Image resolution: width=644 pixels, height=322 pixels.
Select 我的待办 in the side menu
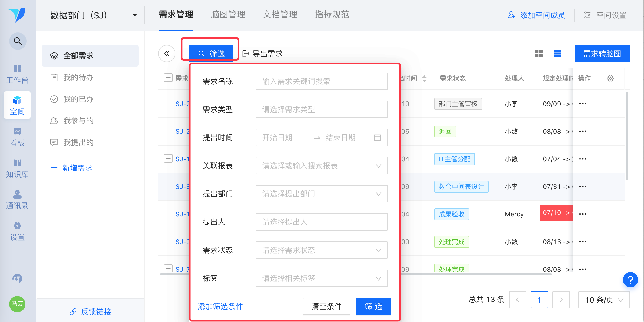click(90, 77)
